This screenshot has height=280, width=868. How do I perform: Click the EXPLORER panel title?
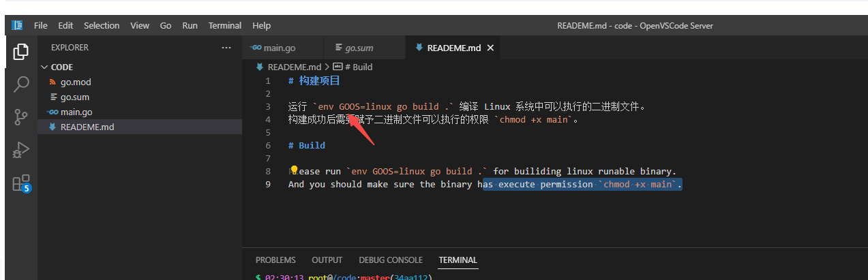(x=70, y=48)
